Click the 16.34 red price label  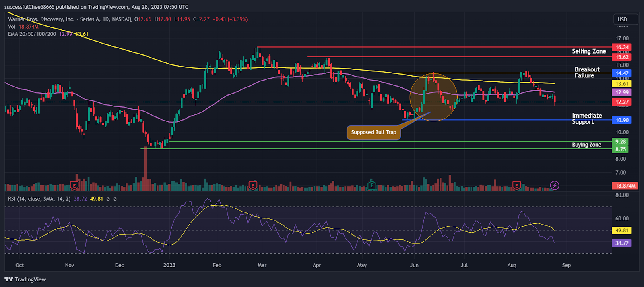coord(622,47)
